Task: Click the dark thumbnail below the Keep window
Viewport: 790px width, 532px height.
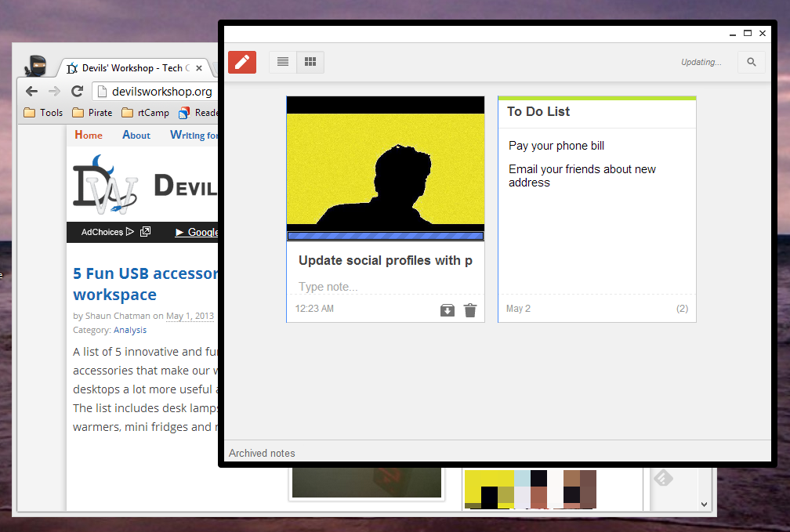Action: (x=367, y=483)
